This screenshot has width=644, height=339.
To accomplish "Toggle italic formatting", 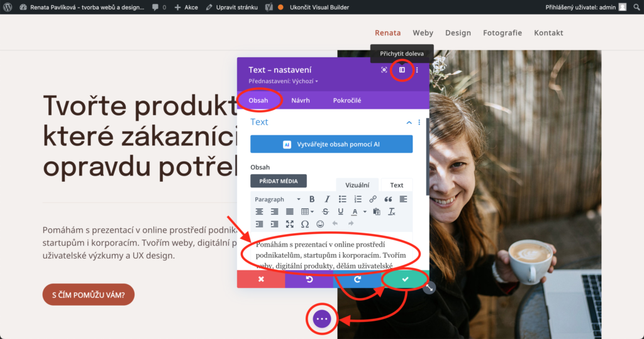I will point(327,199).
